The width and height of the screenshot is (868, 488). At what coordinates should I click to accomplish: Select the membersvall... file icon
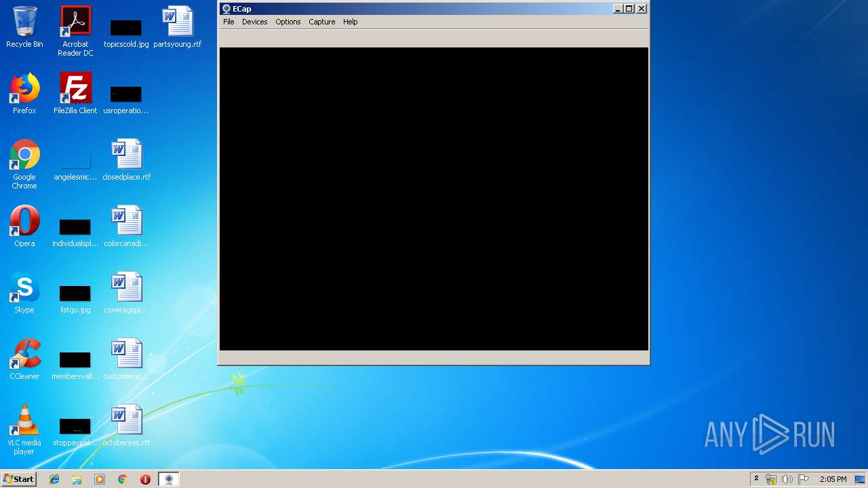click(75, 365)
